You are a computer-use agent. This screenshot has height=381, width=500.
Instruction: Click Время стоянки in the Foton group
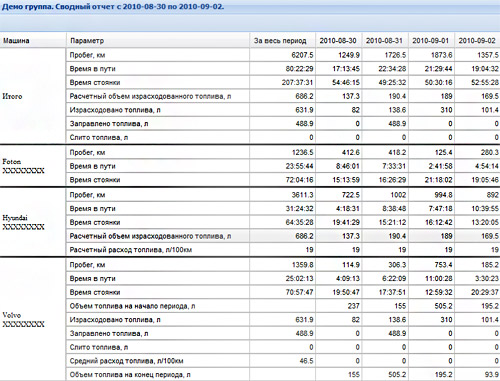point(95,180)
